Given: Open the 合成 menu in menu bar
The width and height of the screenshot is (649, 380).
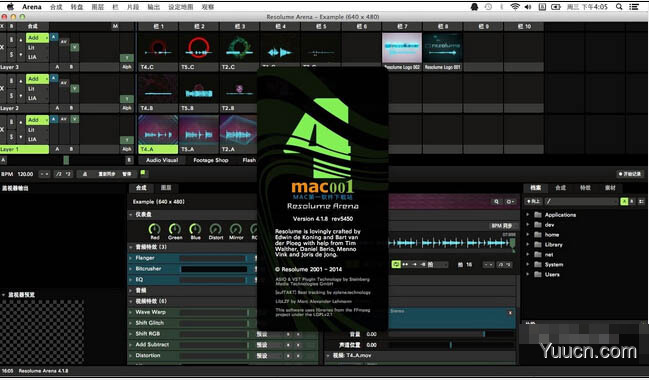Looking at the screenshot, I should (x=56, y=7).
